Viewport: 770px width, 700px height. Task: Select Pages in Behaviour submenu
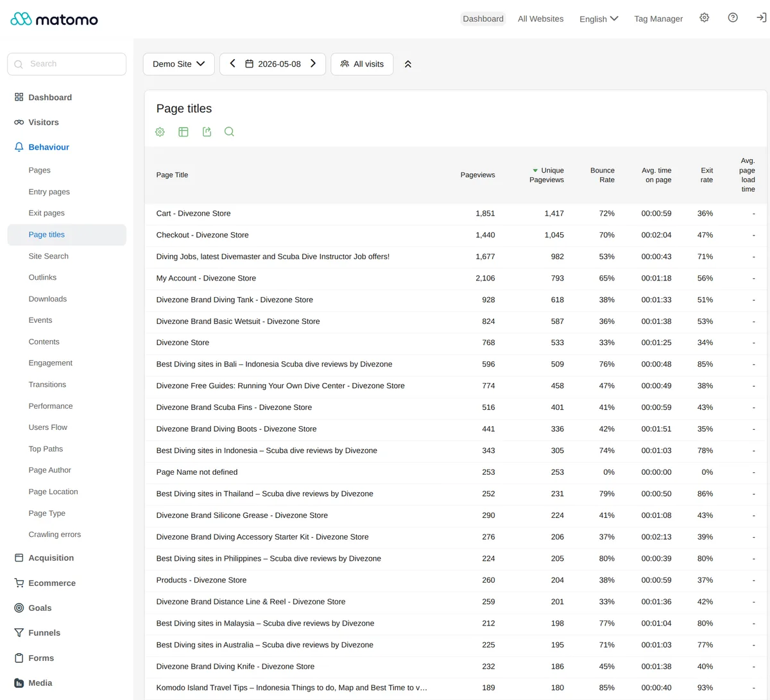(39, 170)
